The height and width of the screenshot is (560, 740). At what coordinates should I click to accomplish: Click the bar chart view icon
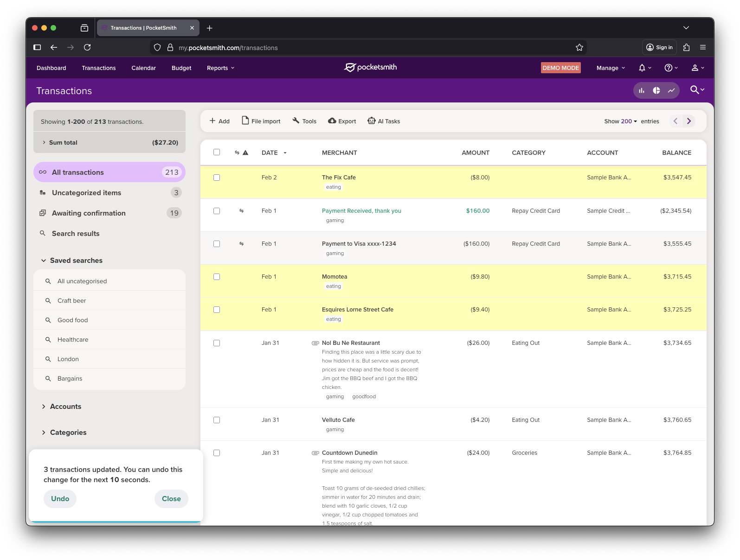(x=642, y=90)
